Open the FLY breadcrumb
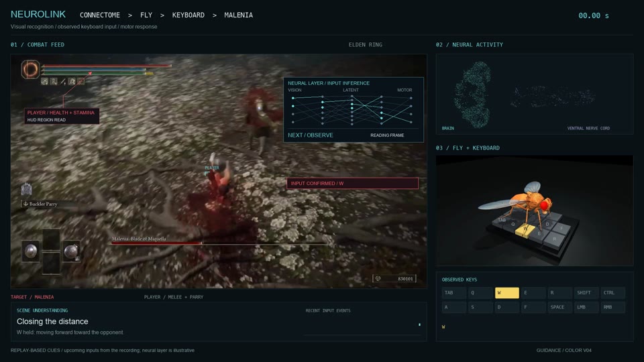Image resolution: width=644 pixels, height=362 pixels. pyautogui.click(x=146, y=15)
